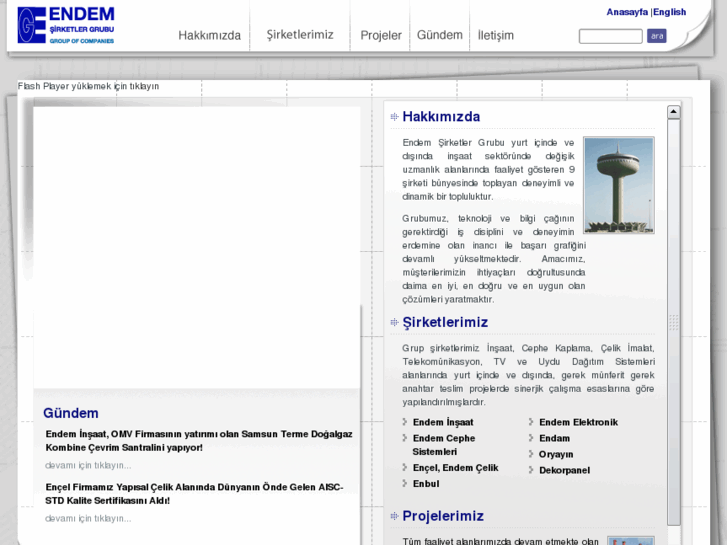Open the Endem İnşaat company link

pyautogui.click(x=443, y=422)
